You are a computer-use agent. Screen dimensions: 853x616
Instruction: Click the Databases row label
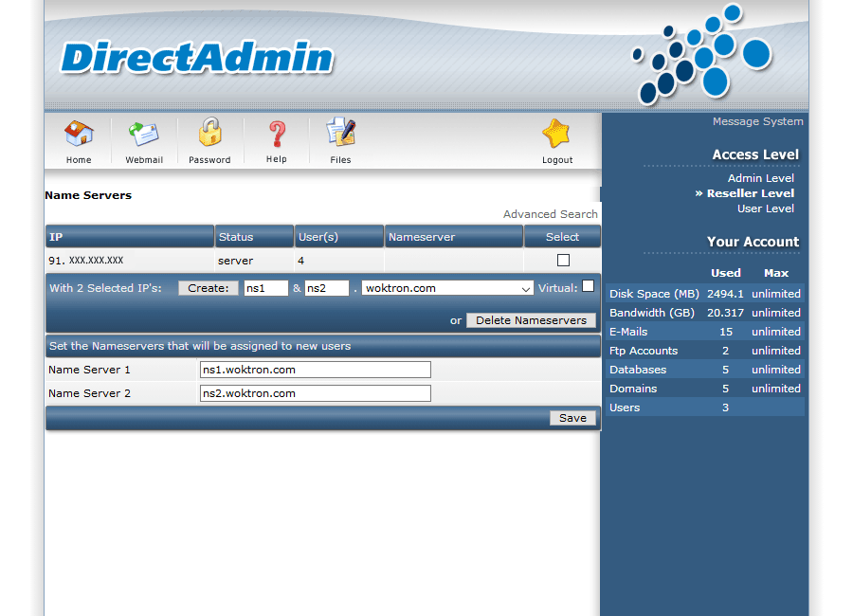click(x=638, y=370)
